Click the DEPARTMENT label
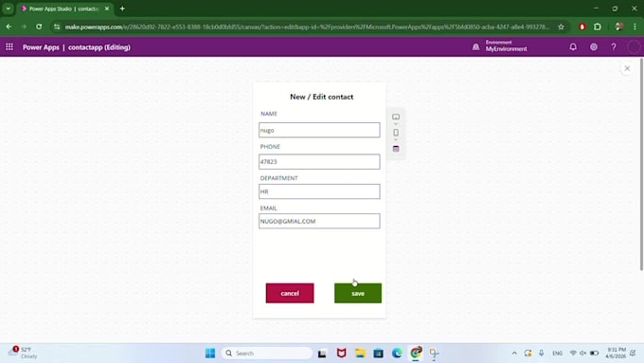Screen dimensions: 644x363 pyautogui.click(x=278, y=178)
